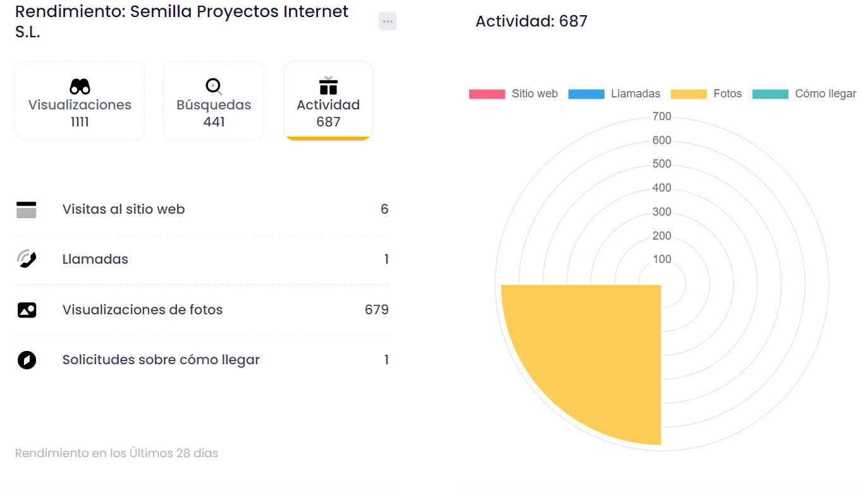Click the binoculars Visualizaciones icon
The width and height of the screenshot is (865, 504).
80,87
